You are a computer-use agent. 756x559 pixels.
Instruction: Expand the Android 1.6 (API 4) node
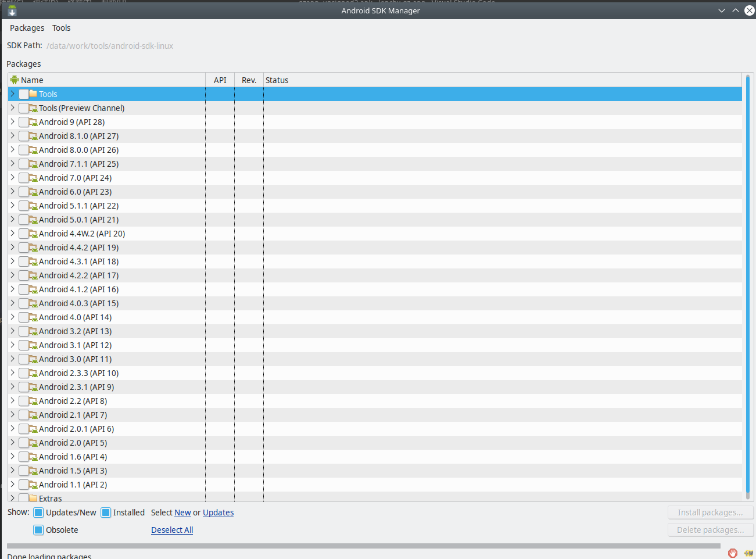pos(12,456)
